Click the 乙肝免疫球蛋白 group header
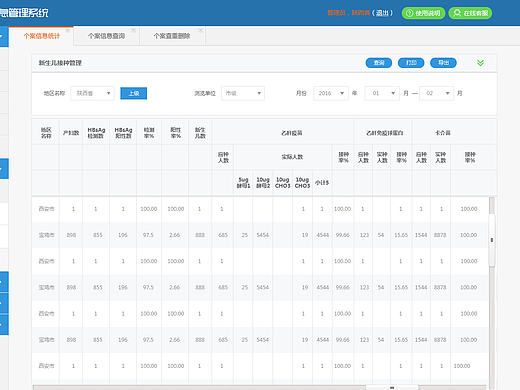The image size is (520, 390). pos(384,133)
